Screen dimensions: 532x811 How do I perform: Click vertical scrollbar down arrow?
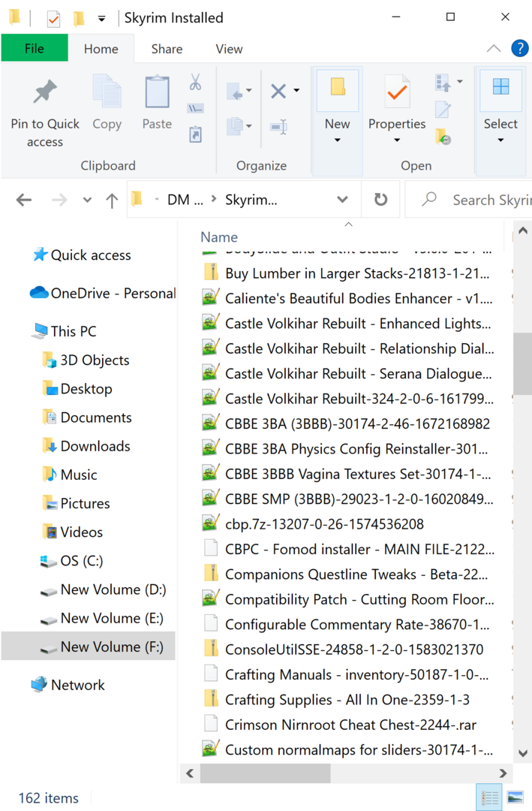(523, 752)
